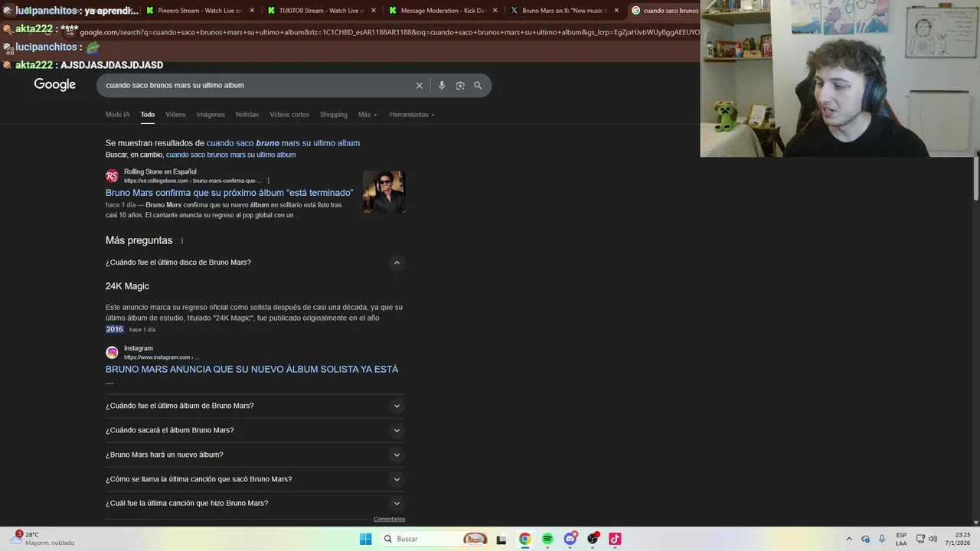The image size is (980, 551).
Task: Open OBS Studio from the taskbar
Action: [x=593, y=539]
